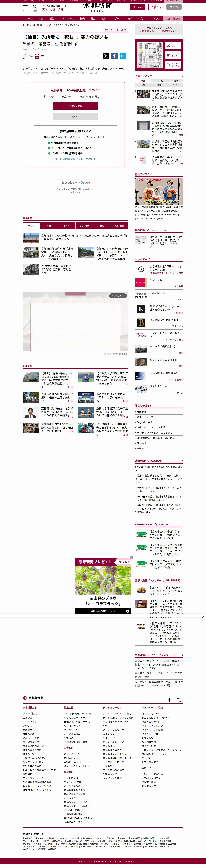Open footer Facebook icon
Viewport: 206px width, 868px height.
point(169,700)
